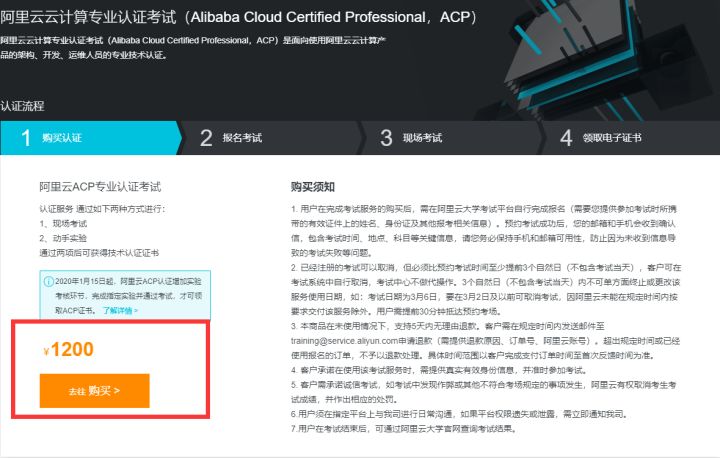Open the 了解详情 link
The width and height of the screenshot is (720, 458).
pos(120,311)
